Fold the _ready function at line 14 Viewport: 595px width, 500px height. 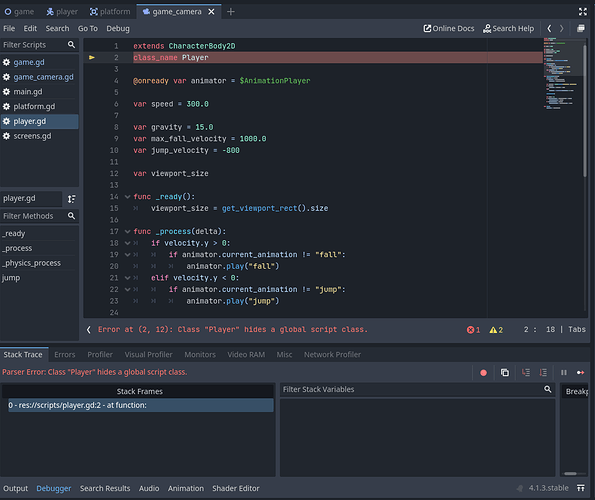pyautogui.click(x=128, y=197)
